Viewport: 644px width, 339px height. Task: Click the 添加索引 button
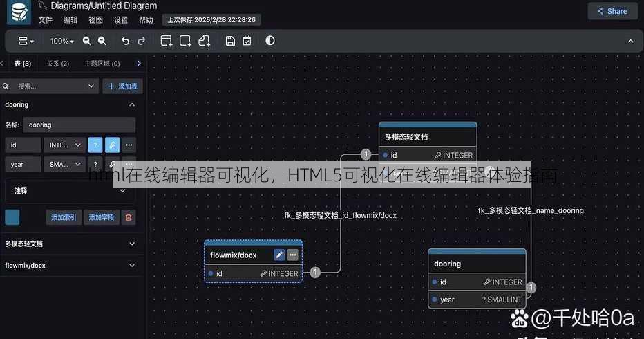[x=64, y=217]
